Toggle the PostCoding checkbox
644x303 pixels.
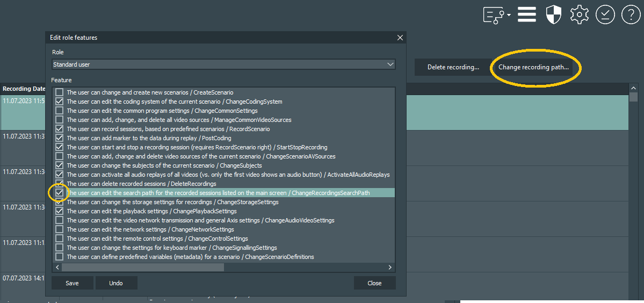tap(60, 138)
